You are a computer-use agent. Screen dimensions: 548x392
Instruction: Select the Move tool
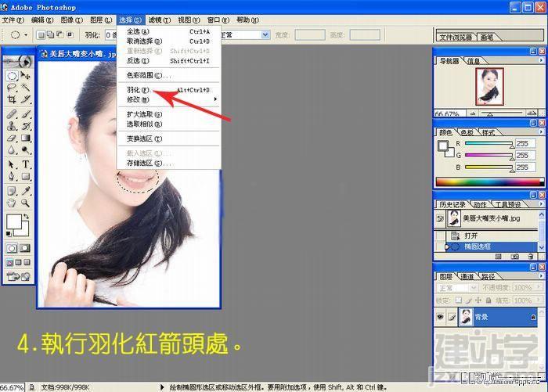(x=25, y=75)
